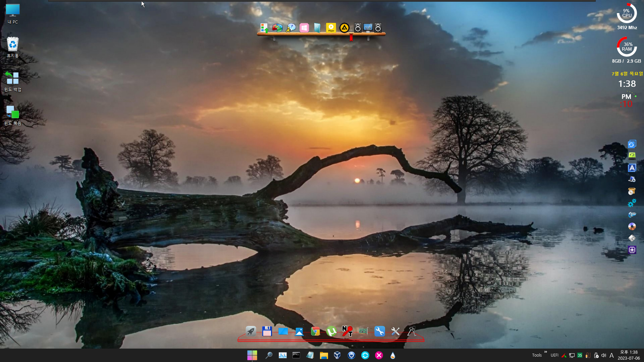
Task: Open the blue letter A sidebar icon
Action: coord(632,168)
